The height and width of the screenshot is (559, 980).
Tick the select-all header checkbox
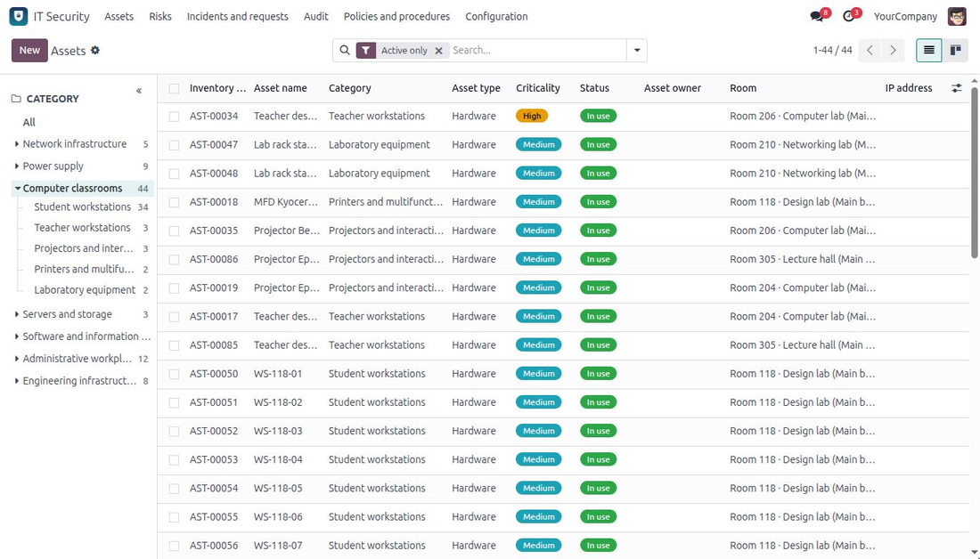pos(174,89)
